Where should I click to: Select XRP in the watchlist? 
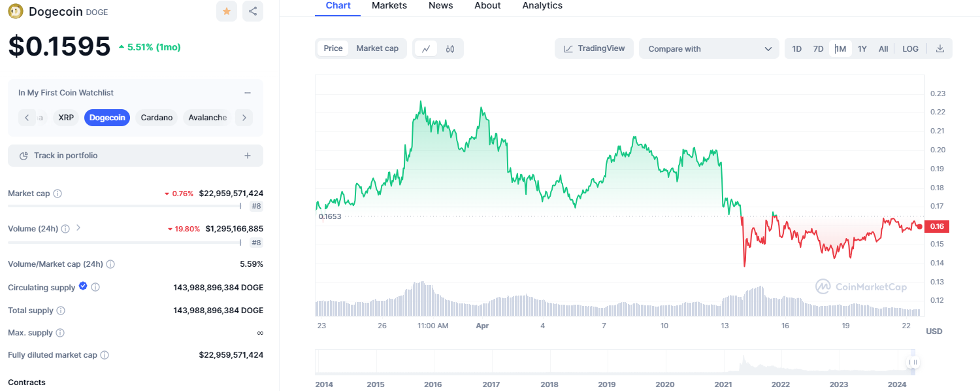66,118
